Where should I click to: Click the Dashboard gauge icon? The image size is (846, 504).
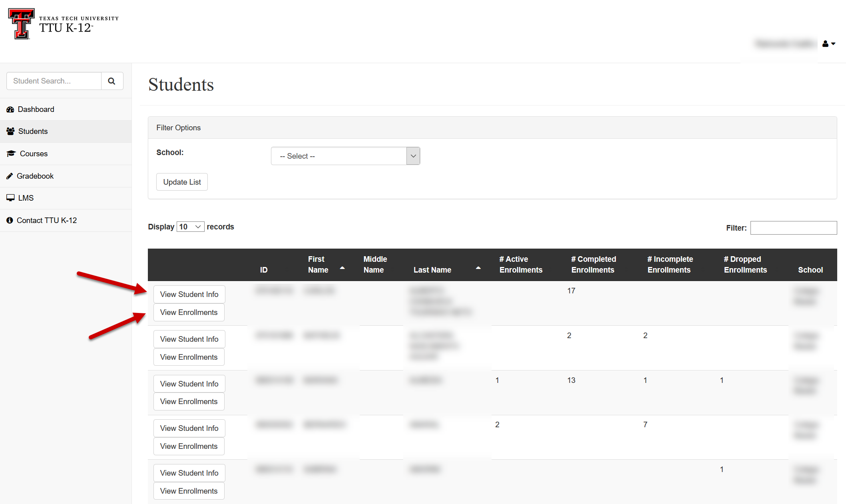pos(10,110)
